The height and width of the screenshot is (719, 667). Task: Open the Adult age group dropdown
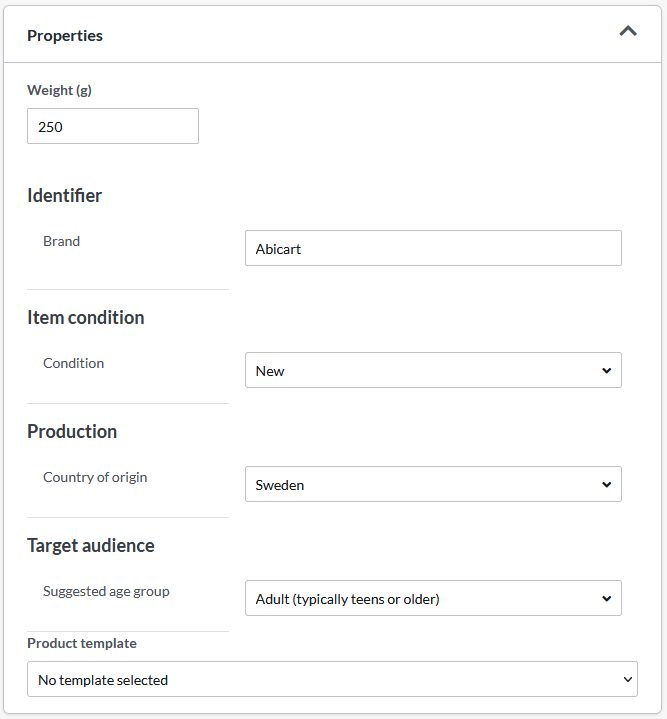click(x=433, y=598)
